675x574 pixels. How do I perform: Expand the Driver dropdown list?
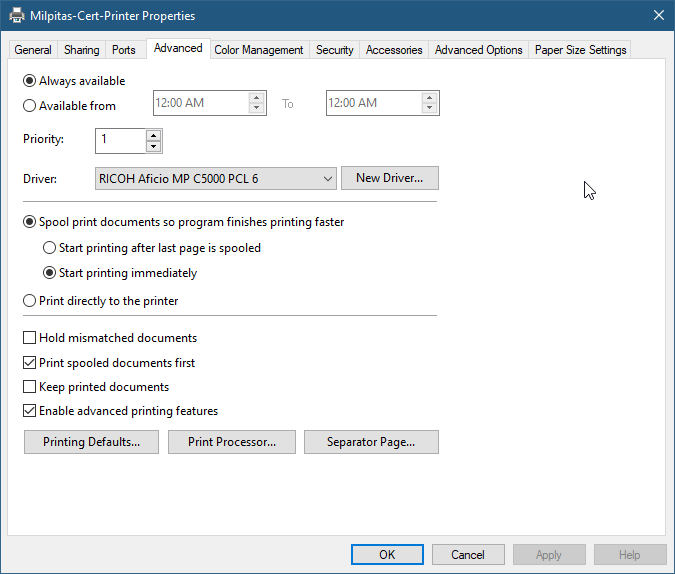pos(329,179)
